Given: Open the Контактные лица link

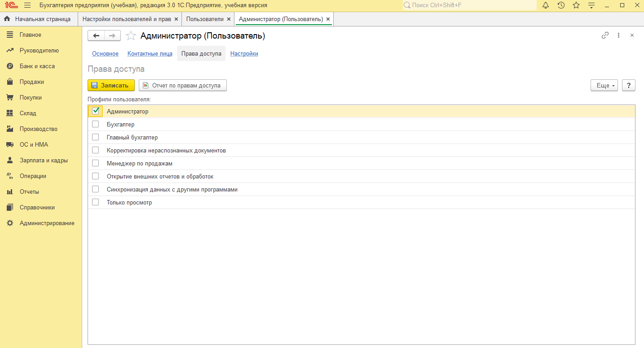Looking at the screenshot, I should click(x=150, y=54).
